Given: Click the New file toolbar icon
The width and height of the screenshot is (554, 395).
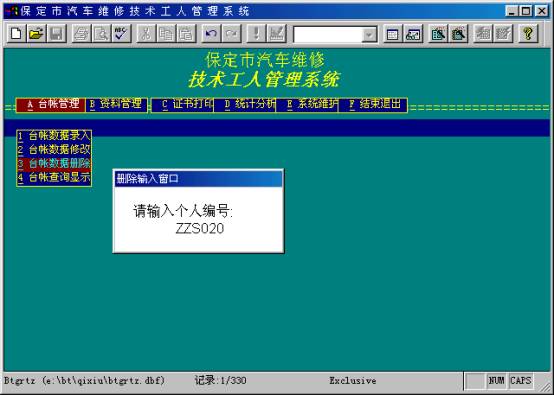Looking at the screenshot, I should click(x=16, y=34).
